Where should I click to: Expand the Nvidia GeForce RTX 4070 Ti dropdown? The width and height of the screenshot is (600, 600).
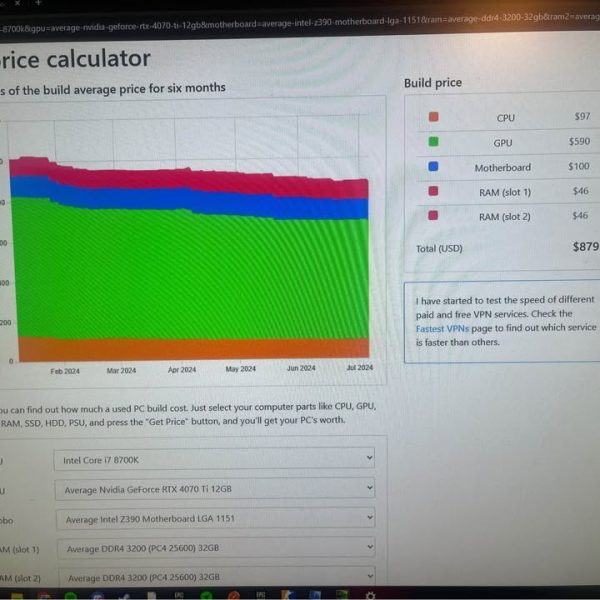pyautogui.click(x=214, y=488)
